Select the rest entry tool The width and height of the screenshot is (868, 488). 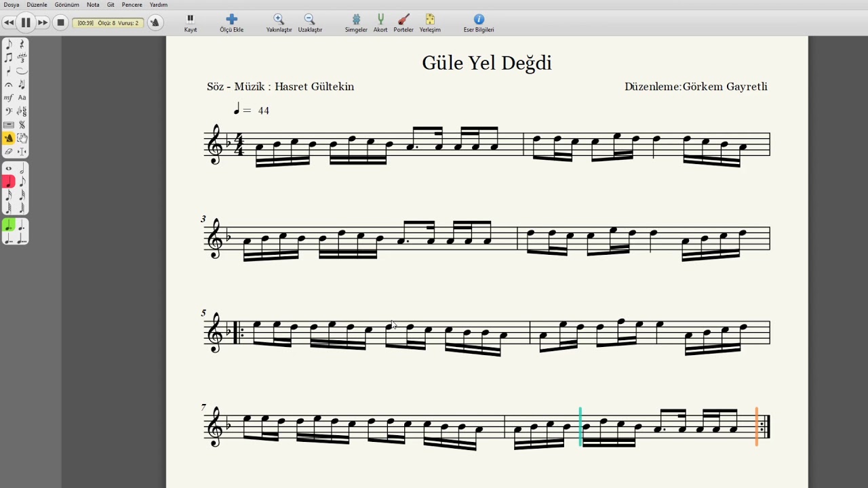click(22, 44)
